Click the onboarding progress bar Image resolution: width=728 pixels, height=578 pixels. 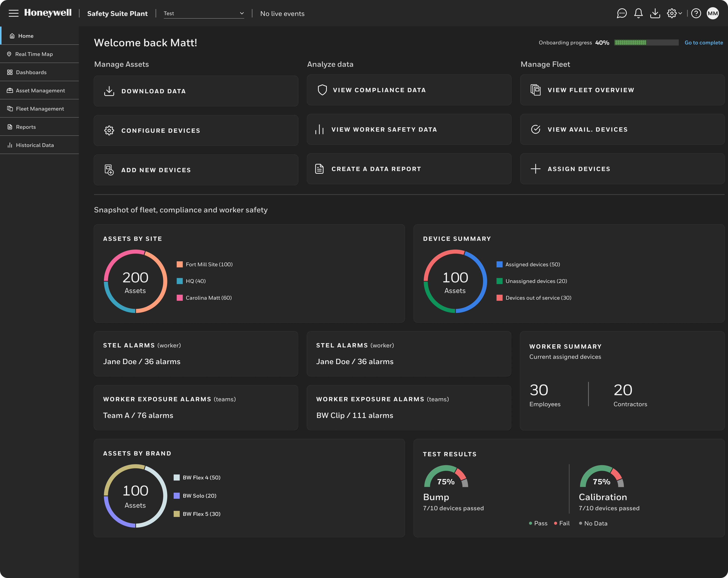click(646, 42)
